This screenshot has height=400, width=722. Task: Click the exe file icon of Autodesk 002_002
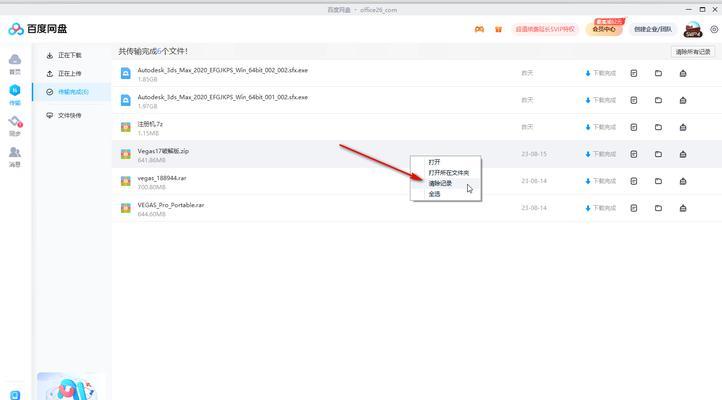[126, 73]
